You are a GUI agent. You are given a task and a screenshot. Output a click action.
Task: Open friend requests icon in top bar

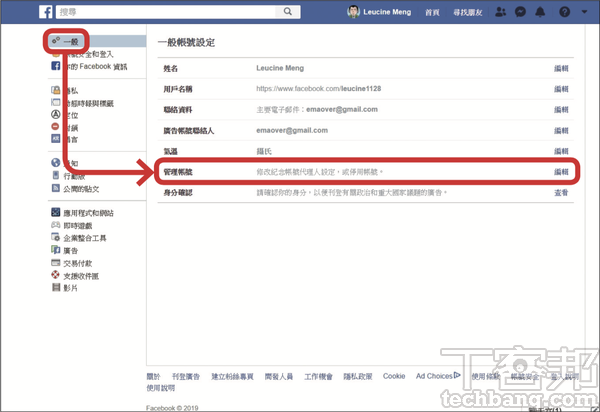(500, 12)
